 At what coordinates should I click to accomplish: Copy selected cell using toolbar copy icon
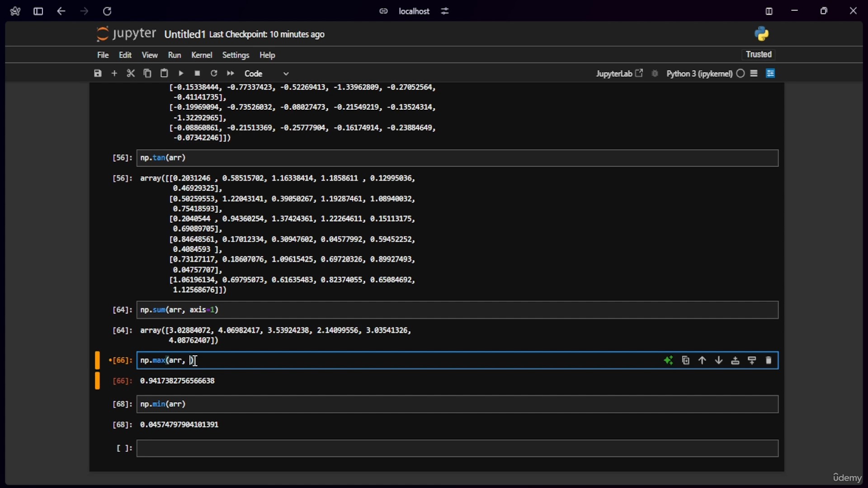pyautogui.click(x=147, y=73)
